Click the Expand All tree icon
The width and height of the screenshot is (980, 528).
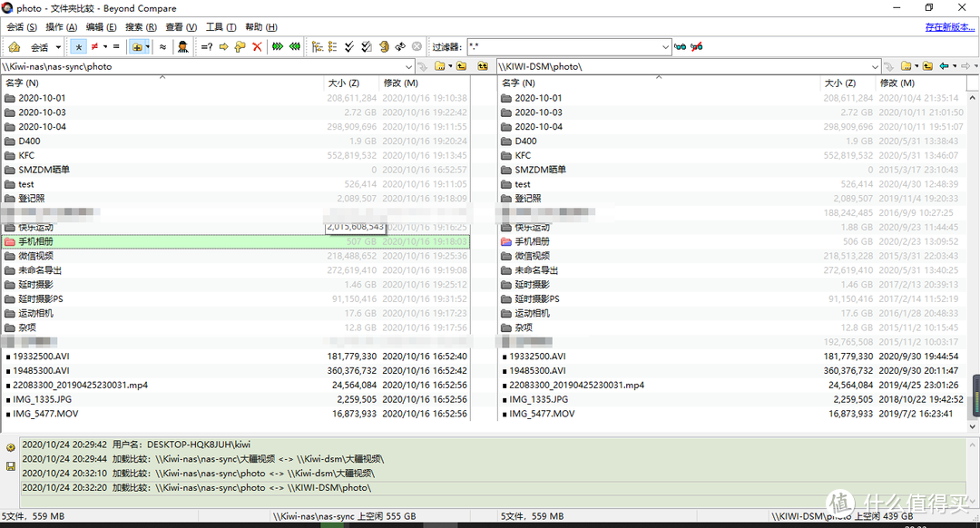tap(318, 47)
